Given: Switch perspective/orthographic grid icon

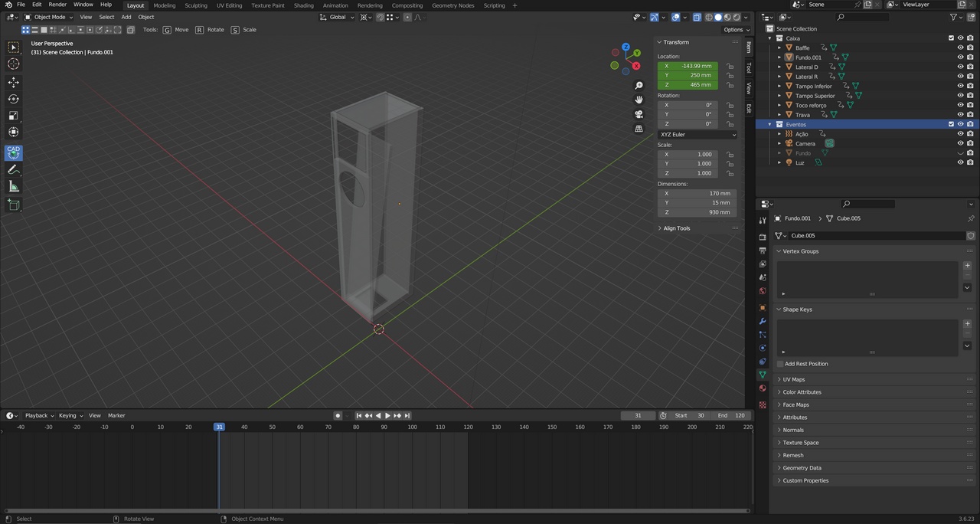Looking at the screenshot, I should pos(639,129).
